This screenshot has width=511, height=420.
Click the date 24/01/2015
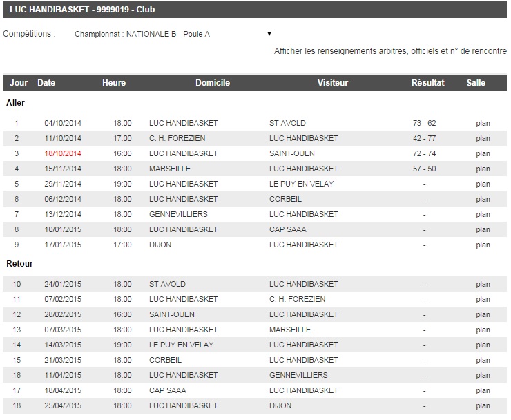click(x=63, y=284)
